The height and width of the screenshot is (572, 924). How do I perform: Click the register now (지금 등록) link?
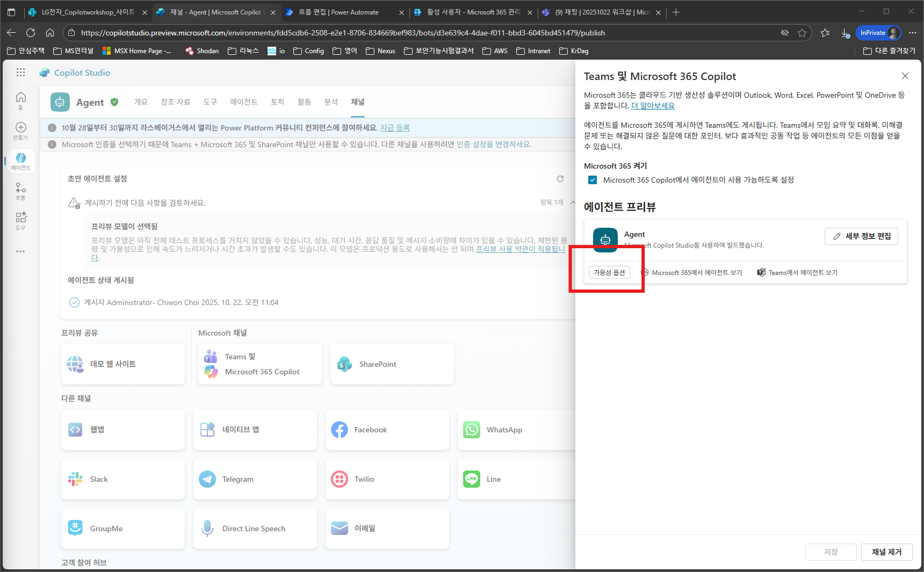point(395,128)
